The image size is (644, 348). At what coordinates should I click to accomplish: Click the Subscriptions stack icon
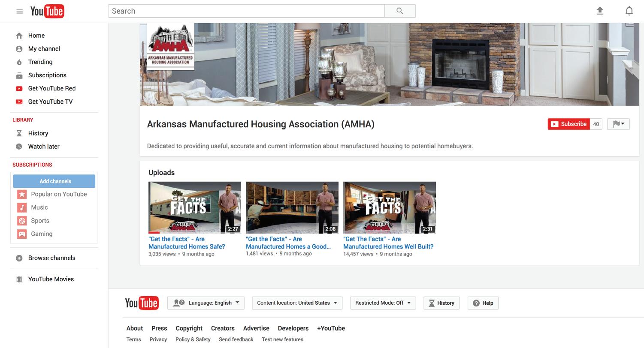[19, 75]
